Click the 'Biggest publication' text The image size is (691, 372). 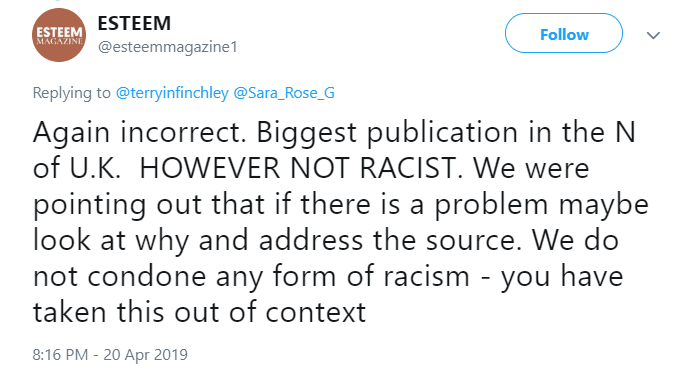[x=387, y=132]
